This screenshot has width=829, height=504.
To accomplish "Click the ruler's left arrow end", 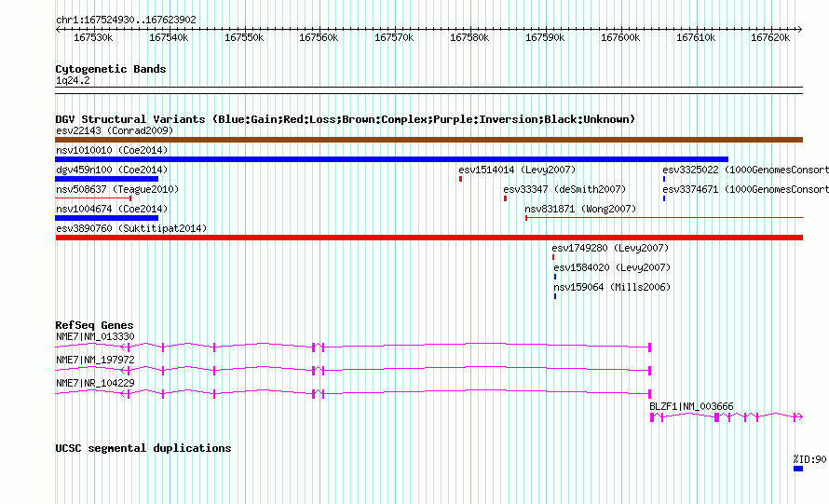I will [58, 29].
